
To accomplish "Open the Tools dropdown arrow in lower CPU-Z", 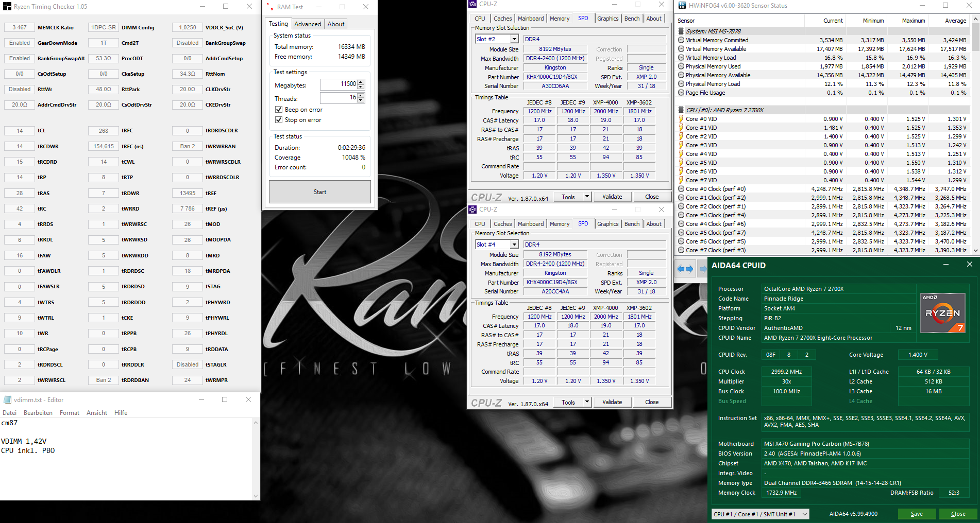I will click(x=586, y=402).
